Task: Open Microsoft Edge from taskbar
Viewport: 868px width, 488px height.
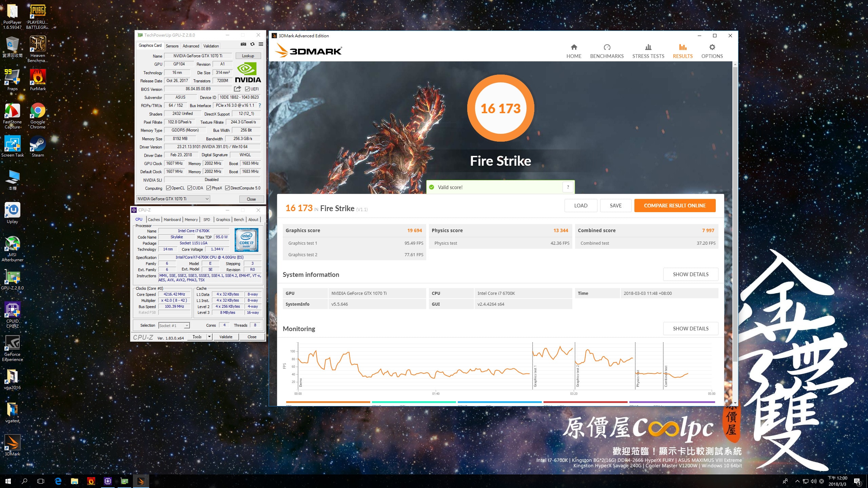Action: click(x=58, y=481)
